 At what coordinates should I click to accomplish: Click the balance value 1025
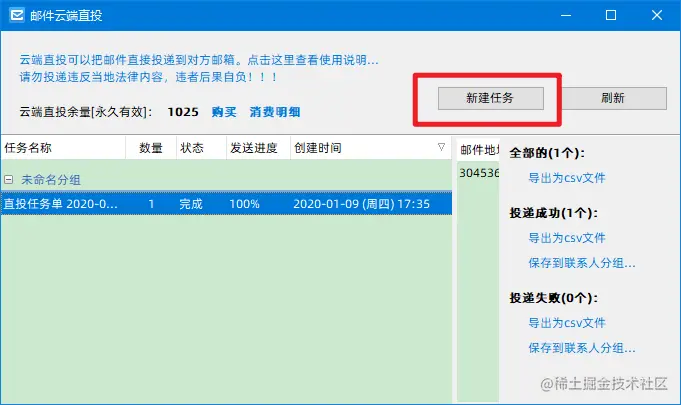(x=183, y=112)
